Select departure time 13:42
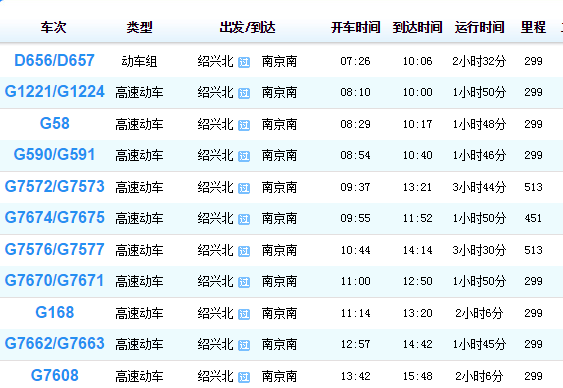Image resolution: width=563 pixels, height=388 pixels. [x=355, y=376]
